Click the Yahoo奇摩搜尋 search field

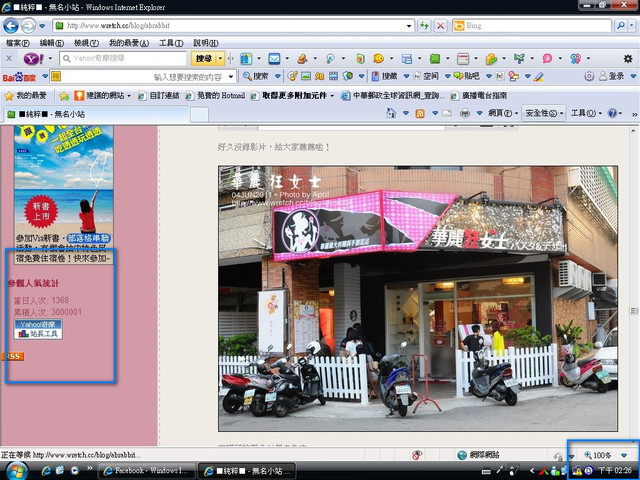pos(124,59)
